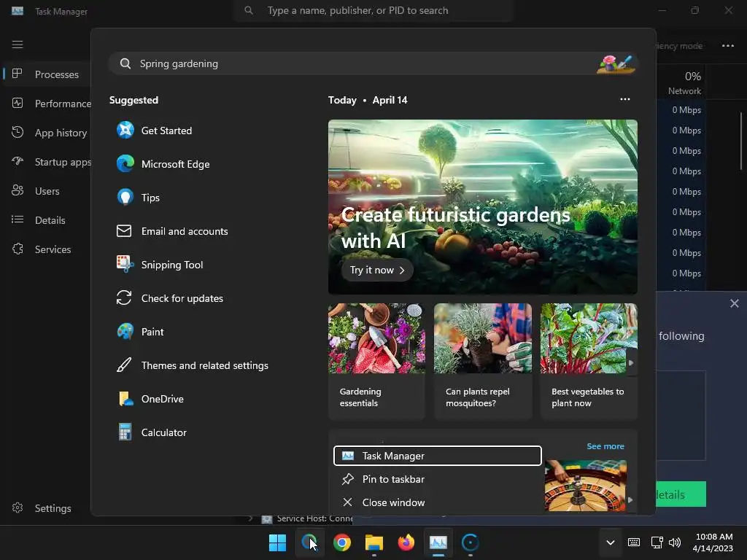Click the search magnifier icon in search box
The width and height of the screenshot is (747, 560).
pyautogui.click(x=125, y=64)
